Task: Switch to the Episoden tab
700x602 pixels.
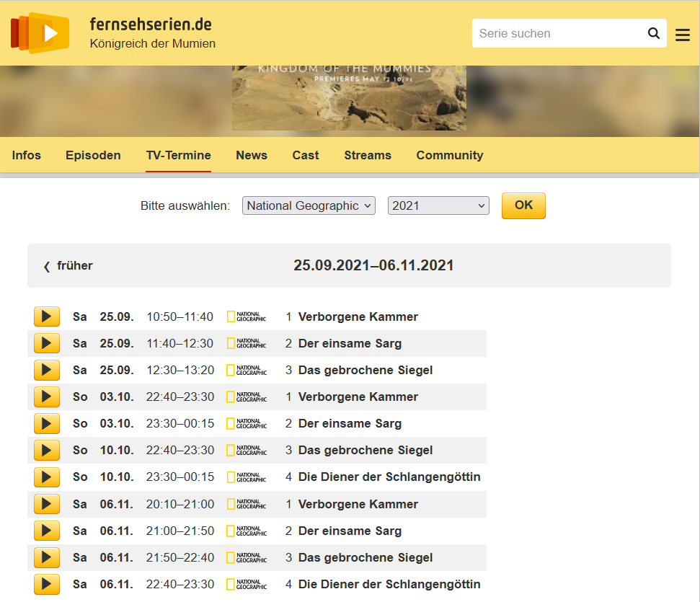Action: 93,155
